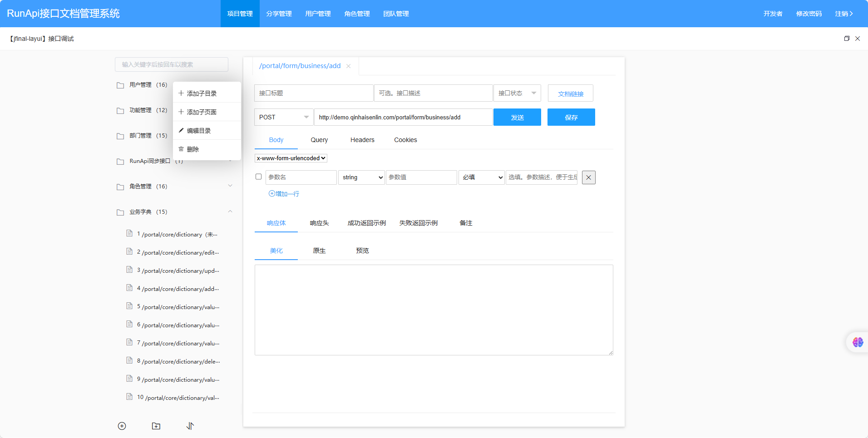This screenshot has height=438, width=868.
Task: Switch to the Cookies tab
Action: 405,140
